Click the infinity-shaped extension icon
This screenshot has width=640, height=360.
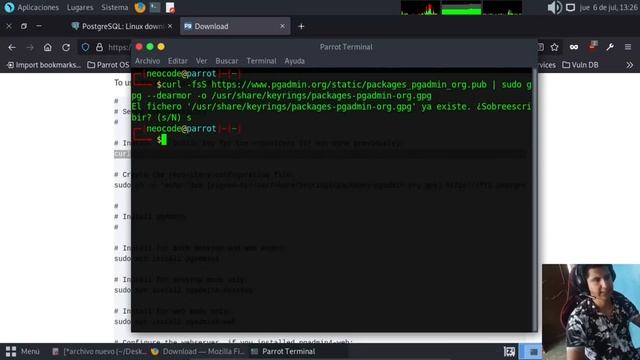[574, 47]
